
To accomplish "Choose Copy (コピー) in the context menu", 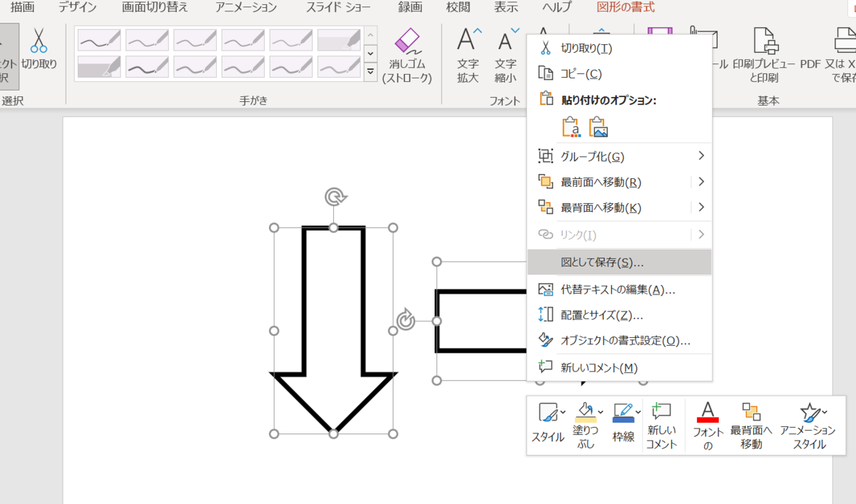I will tap(619, 73).
